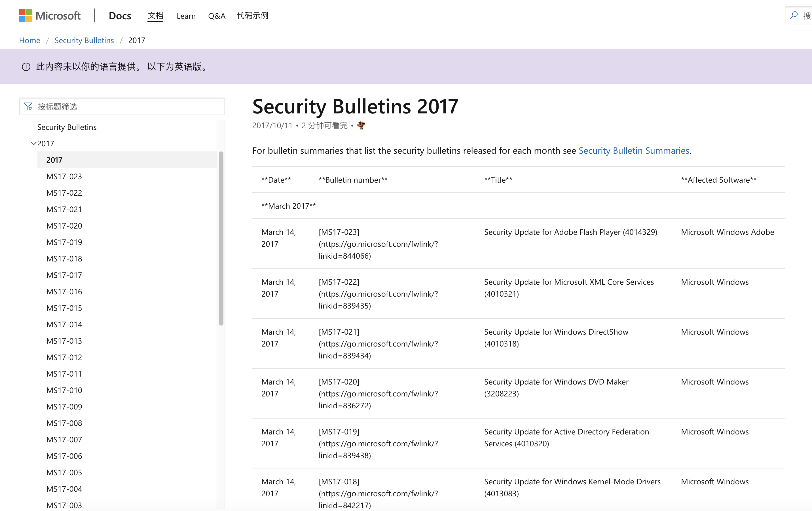This screenshot has height=511, width=812.
Task: Click the filter funnel icon
Action: tap(28, 107)
